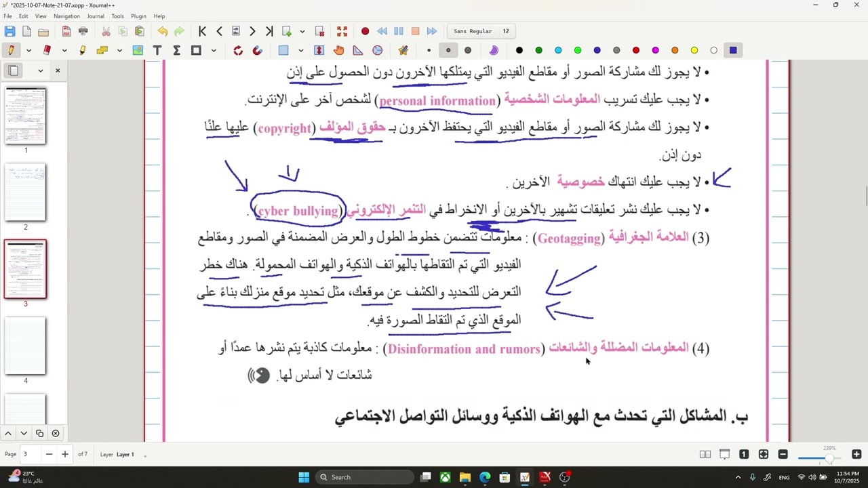Open insert page options dropdown
This screenshot has width=868, height=488.
(302, 31)
